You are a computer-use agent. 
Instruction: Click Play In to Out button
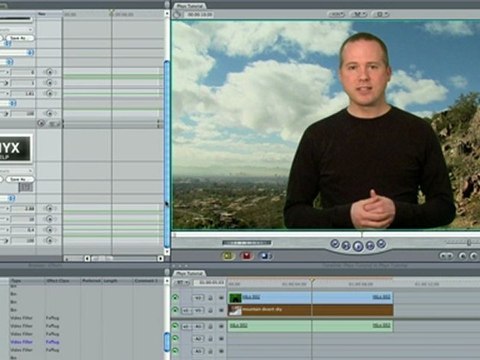click(x=346, y=246)
